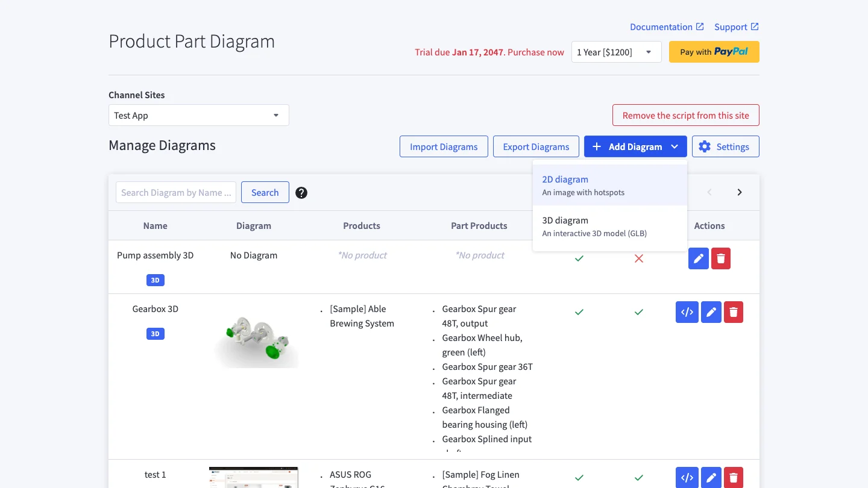This screenshot has height=488, width=868.
Task: Click Export Diagrams button
Action: tap(536, 146)
